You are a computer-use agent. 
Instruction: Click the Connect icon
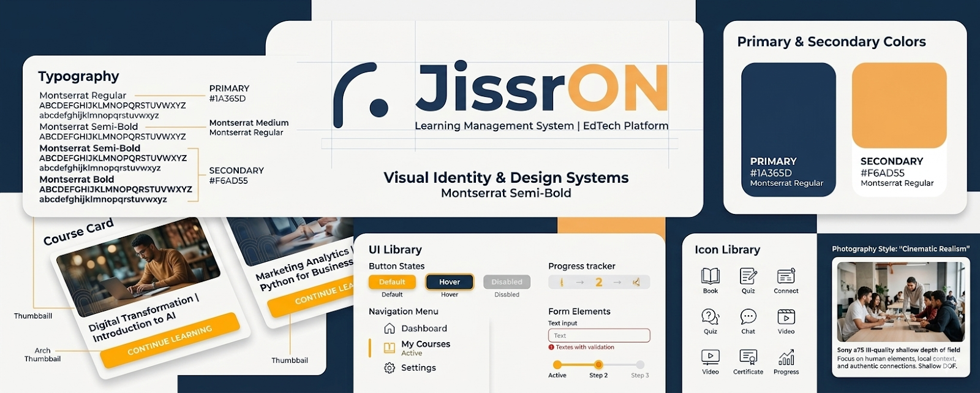click(786, 276)
